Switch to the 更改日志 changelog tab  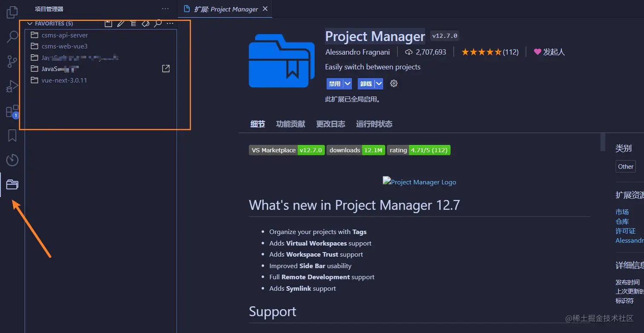[x=331, y=124]
